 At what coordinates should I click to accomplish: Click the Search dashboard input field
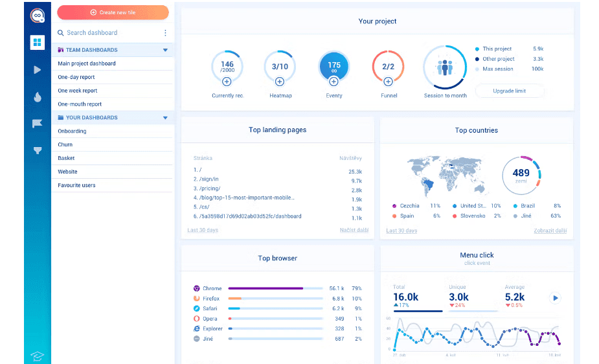coord(107,33)
